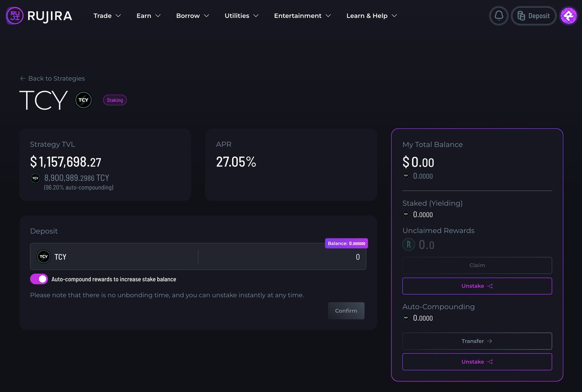Click the TCY token icon beside the title

83,100
